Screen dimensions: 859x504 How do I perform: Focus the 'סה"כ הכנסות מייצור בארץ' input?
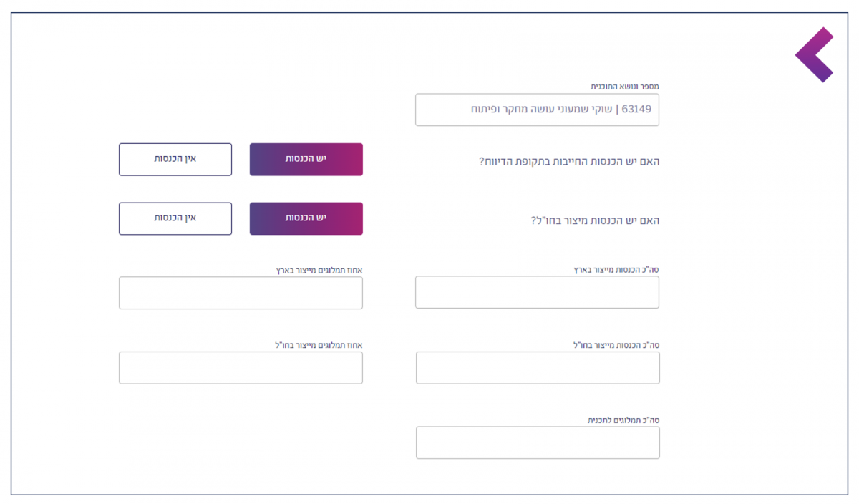(x=537, y=292)
